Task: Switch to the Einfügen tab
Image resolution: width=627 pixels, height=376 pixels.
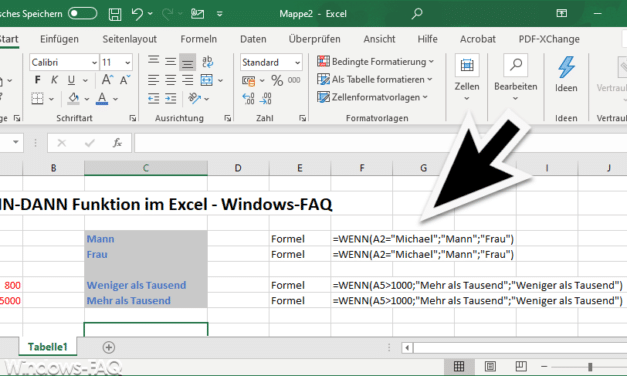Action: click(59, 39)
